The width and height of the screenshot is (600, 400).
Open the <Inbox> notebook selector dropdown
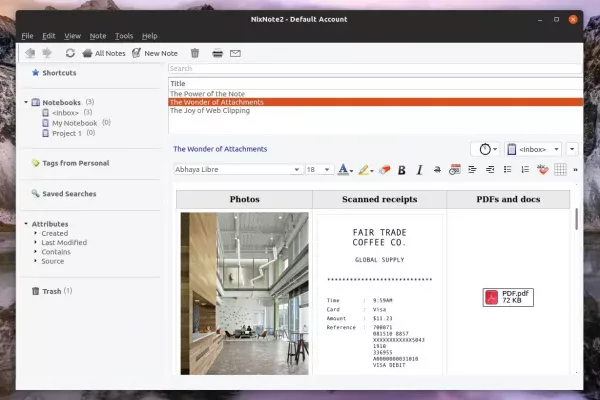coord(534,149)
